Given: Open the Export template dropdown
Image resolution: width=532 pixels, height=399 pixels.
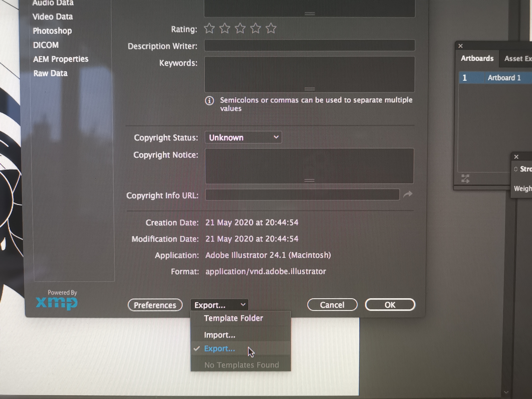Looking at the screenshot, I should click(x=219, y=305).
